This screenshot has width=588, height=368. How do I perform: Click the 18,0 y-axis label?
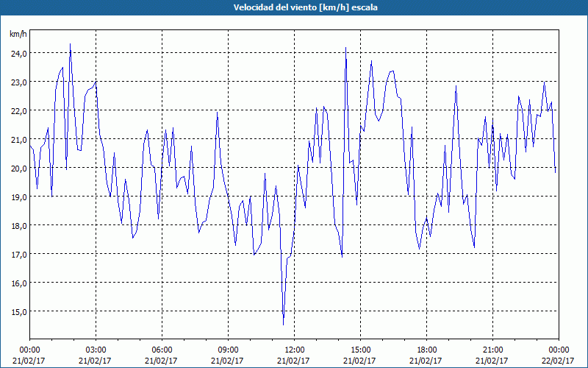point(18,225)
